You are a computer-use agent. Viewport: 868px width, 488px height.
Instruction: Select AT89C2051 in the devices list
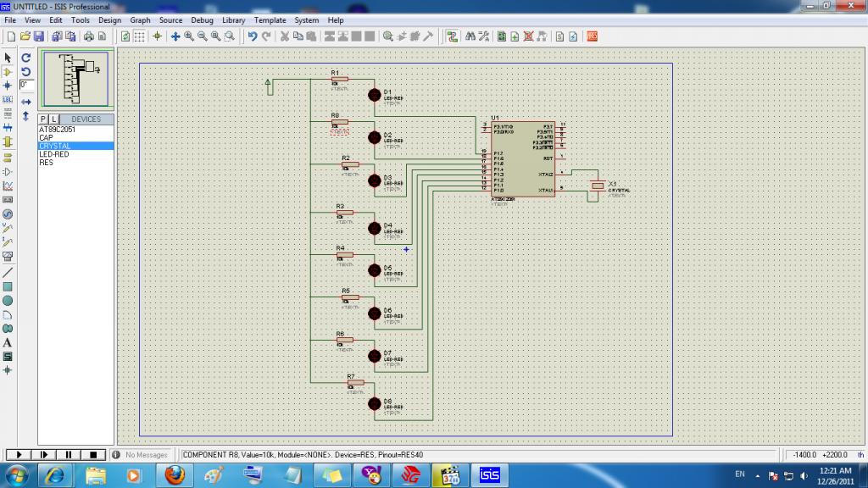tap(58, 130)
